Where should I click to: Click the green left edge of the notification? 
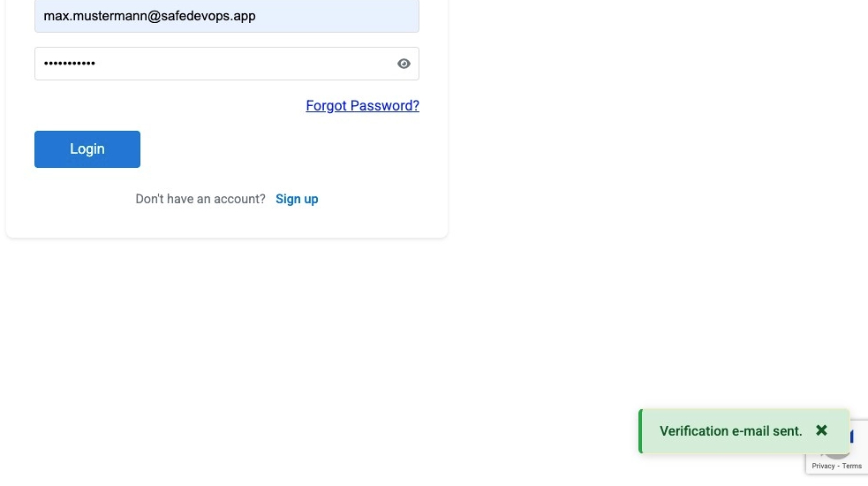click(x=640, y=431)
